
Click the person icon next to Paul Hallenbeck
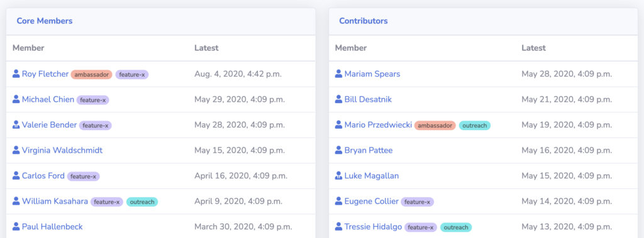tap(16, 227)
